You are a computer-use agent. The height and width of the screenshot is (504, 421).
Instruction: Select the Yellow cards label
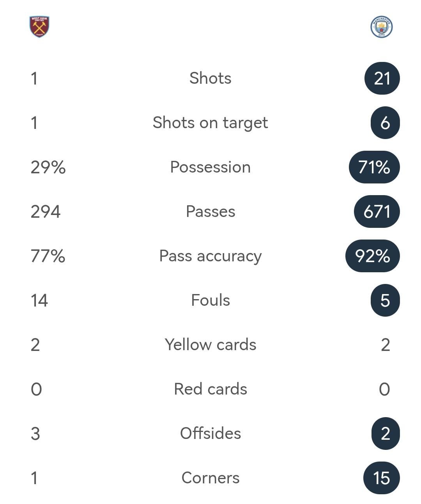click(x=210, y=345)
